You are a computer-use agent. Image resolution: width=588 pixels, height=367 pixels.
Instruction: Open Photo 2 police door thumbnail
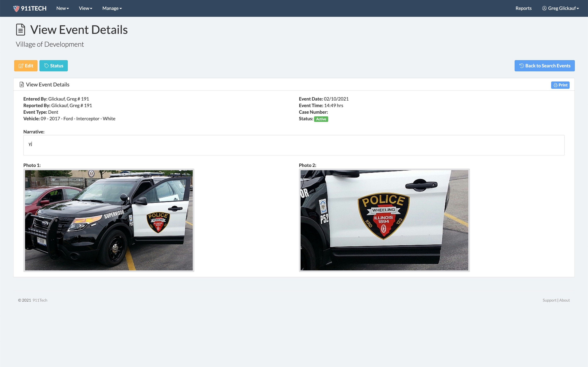point(384,220)
